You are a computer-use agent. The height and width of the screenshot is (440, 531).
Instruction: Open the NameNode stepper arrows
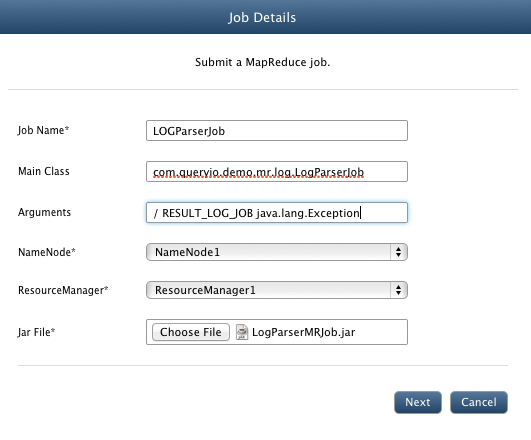pos(398,252)
